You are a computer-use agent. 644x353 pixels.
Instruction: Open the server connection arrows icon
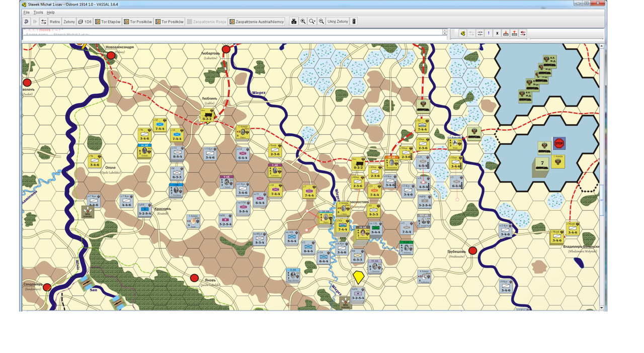point(44,22)
